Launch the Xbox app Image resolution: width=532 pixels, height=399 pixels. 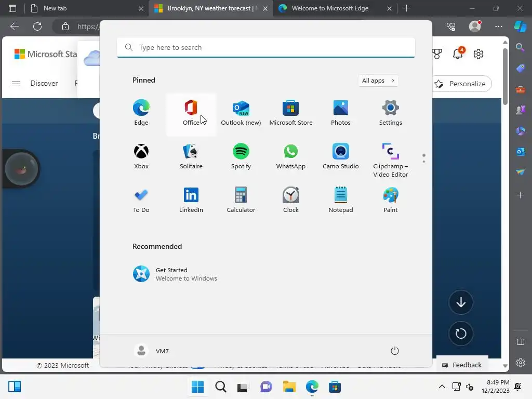(x=141, y=156)
